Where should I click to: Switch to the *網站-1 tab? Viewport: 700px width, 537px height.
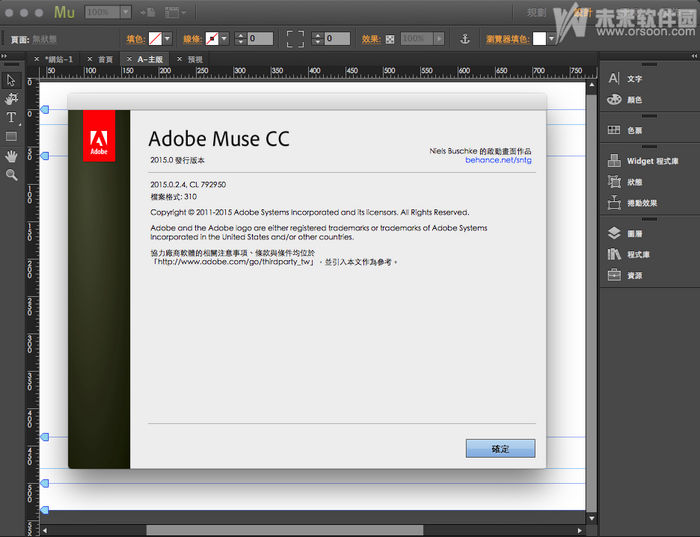point(59,59)
